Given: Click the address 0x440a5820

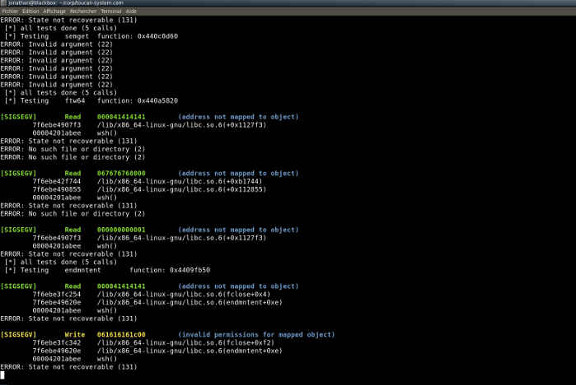Looking at the screenshot, I should 158,101.
